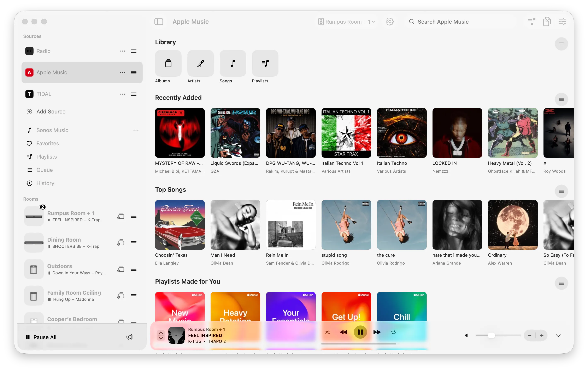Open the Heavy Metal (Vol. 2) album
Screen dimensions: 588x371
(x=513, y=133)
